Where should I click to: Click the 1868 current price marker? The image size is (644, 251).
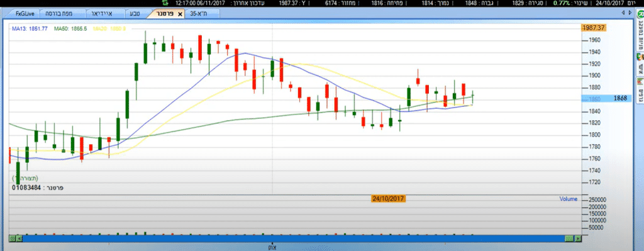[x=607, y=99]
